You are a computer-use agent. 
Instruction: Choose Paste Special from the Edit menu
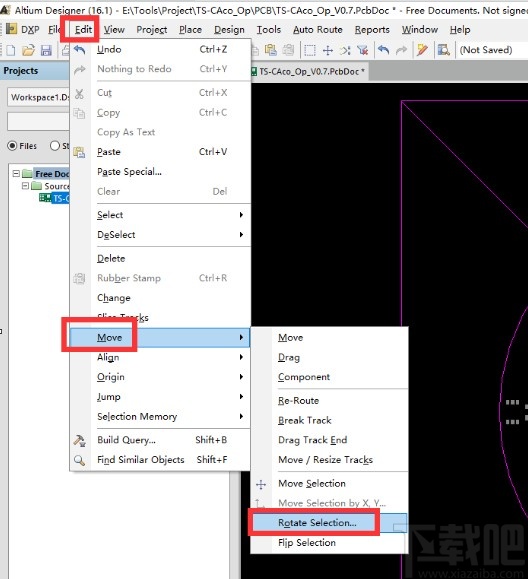(160, 172)
